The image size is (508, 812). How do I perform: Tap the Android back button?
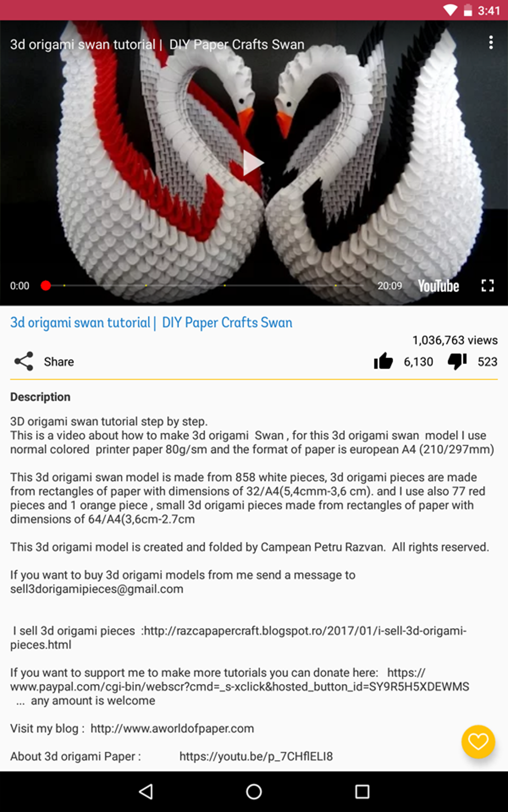[146, 792]
